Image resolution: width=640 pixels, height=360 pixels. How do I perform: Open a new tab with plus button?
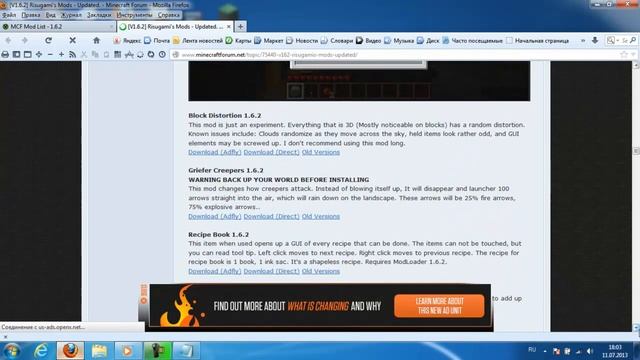pyautogui.click(x=240, y=27)
